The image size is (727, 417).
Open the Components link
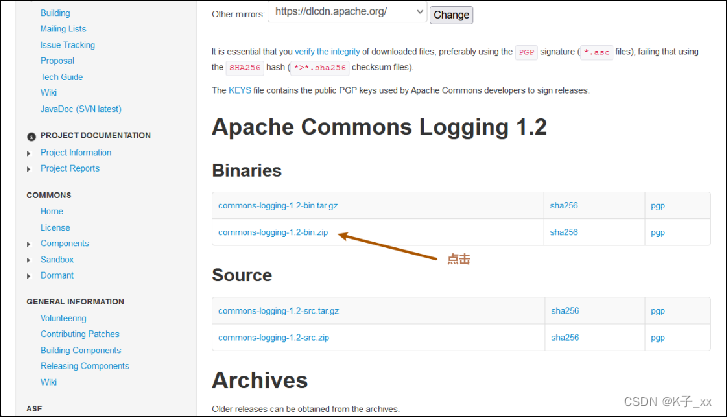(x=65, y=244)
